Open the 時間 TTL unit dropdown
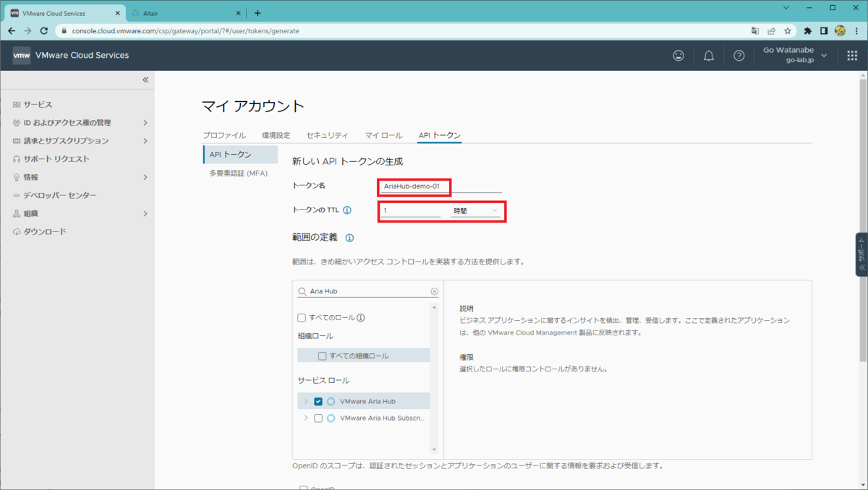 tap(475, 210)
